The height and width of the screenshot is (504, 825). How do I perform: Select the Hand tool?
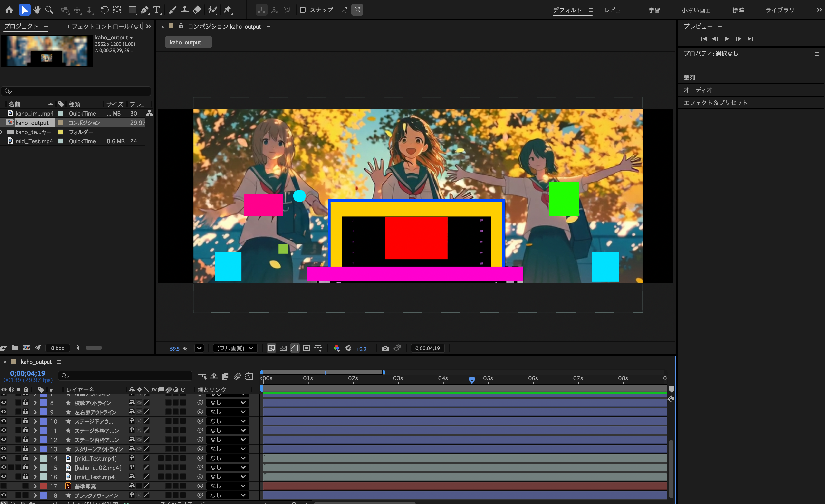click(37, 10)
